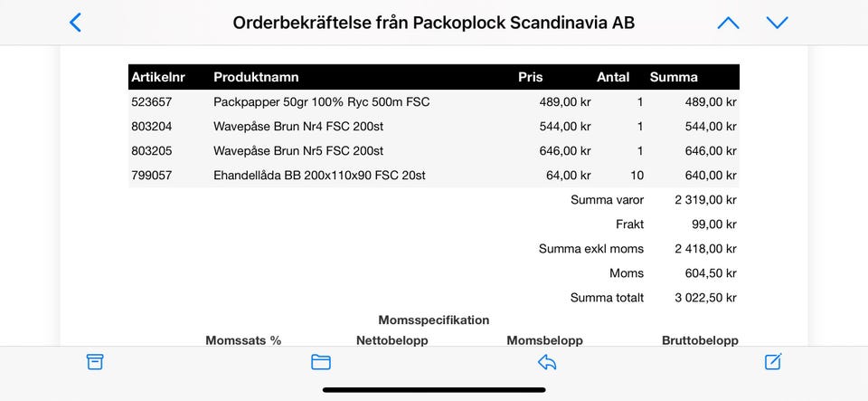Move message using the folder icon
The image size is (868, 401).
[x=321, y=362]
